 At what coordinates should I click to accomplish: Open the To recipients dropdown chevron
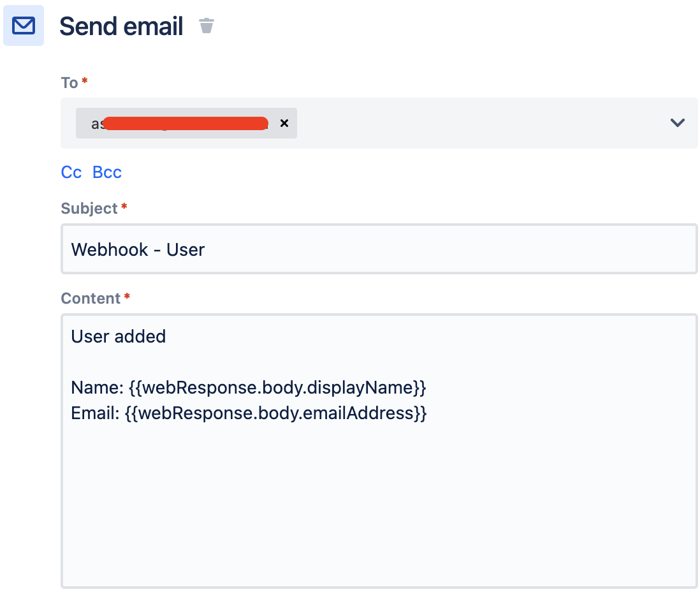tap(678, 122)
